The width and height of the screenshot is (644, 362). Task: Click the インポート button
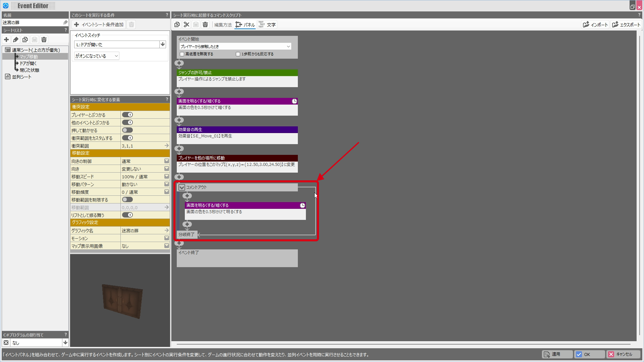click(x=595, y=24)
